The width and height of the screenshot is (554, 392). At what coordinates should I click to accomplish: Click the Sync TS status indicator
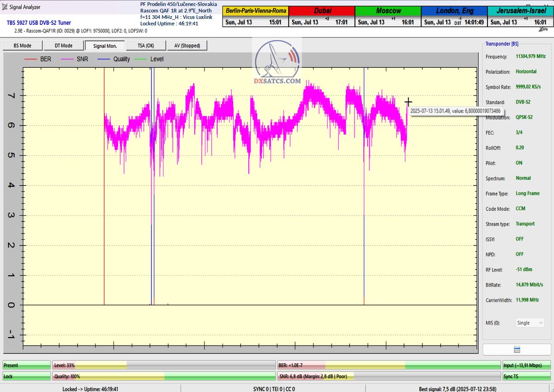525,376
